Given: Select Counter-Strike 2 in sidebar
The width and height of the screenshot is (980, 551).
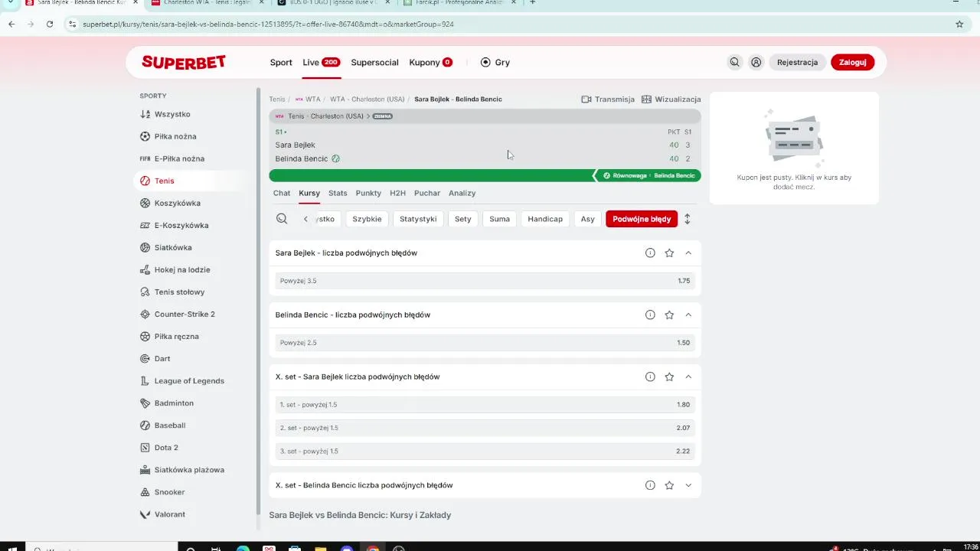Looking at the screenshot, I should [x=185, y=314].
